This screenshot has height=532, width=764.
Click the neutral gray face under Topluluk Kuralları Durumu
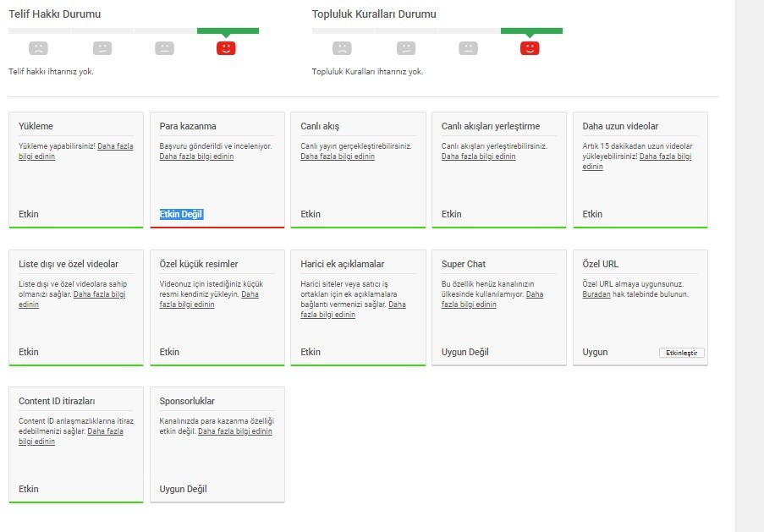coord(468,48)
